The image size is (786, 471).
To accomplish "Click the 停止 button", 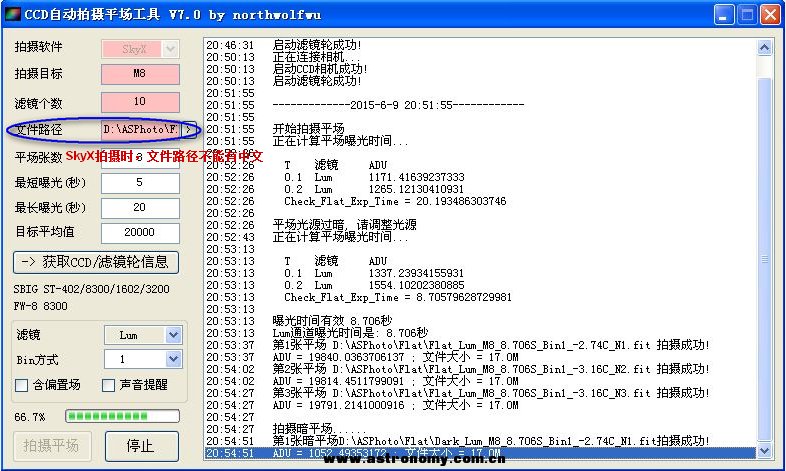I will [x=141, y=446].
